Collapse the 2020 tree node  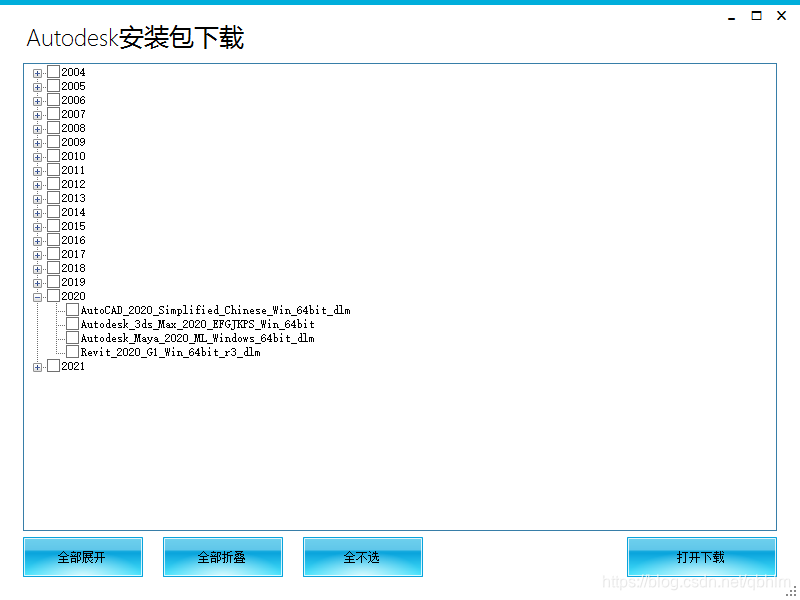tap(37, 297)
